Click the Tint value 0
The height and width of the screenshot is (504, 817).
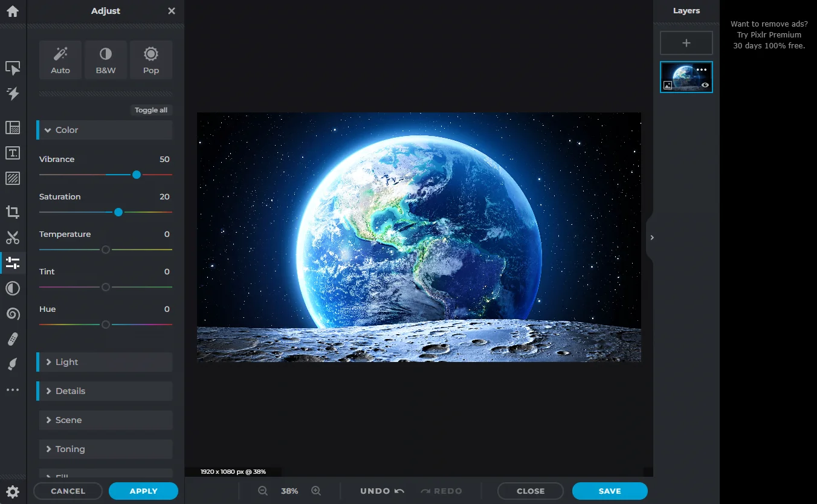point(167,272)
